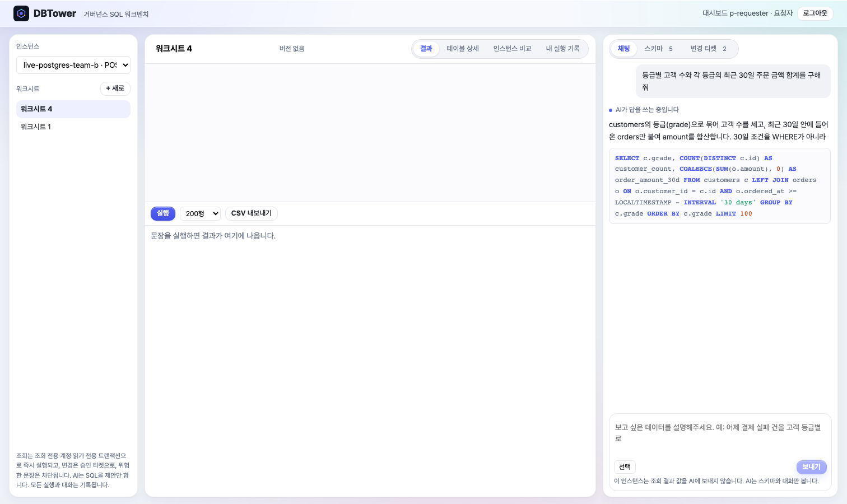Open the 200행 row limit dropdown
Screen dimensions: 847x504
200,213
